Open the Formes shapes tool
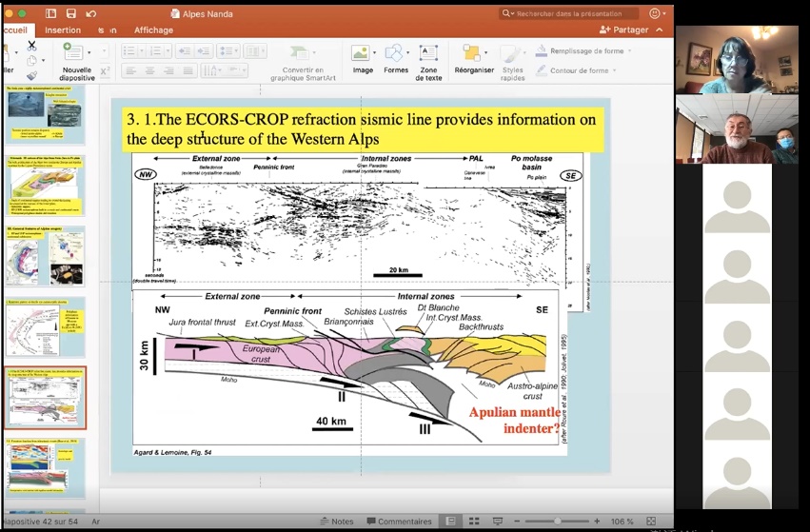The width and height of the screenshot is (810, 532). point(395,58)
